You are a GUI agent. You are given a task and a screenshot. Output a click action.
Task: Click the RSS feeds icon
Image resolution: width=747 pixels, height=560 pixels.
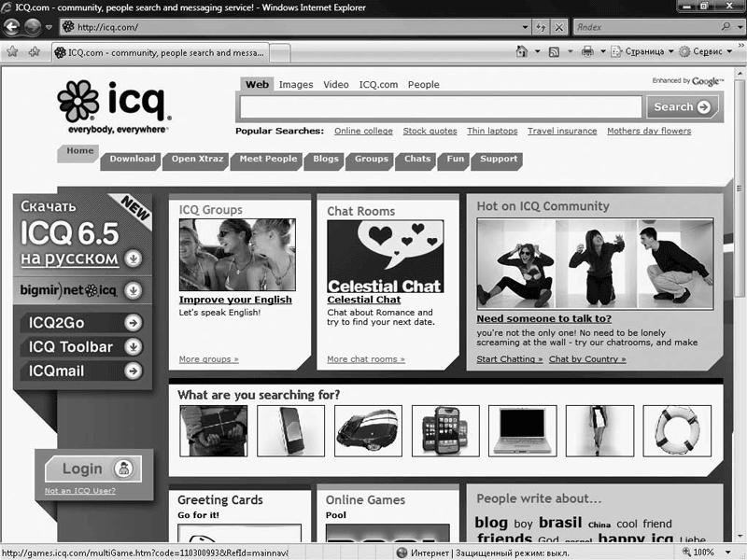(x=554, y=51)
